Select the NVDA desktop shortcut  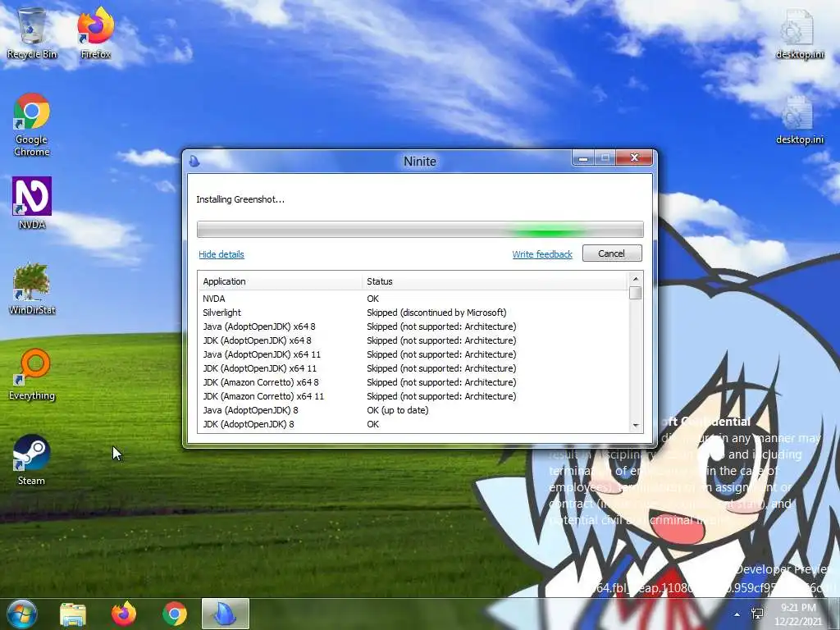pyautogui.click(x=32, y=203)
